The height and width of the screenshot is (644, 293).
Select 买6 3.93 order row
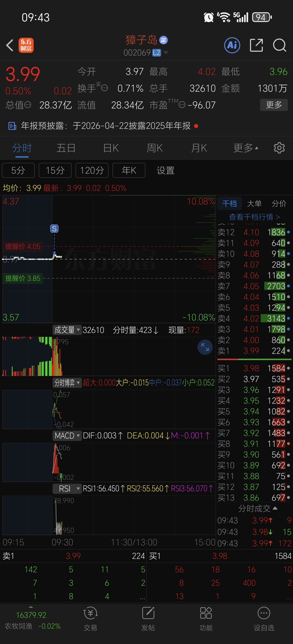click(254, 422)
